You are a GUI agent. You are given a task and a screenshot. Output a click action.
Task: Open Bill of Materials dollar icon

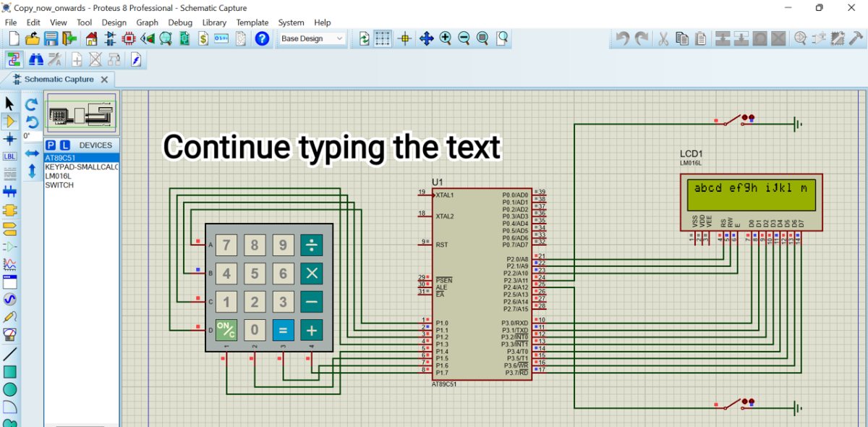(x=204, y=38)
